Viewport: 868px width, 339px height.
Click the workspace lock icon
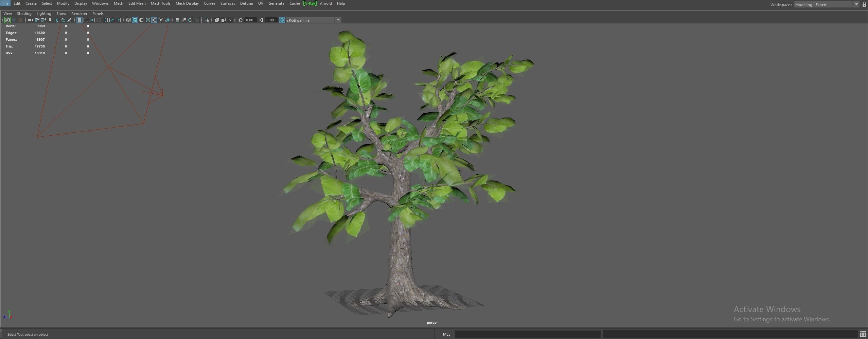coord(864,4)
